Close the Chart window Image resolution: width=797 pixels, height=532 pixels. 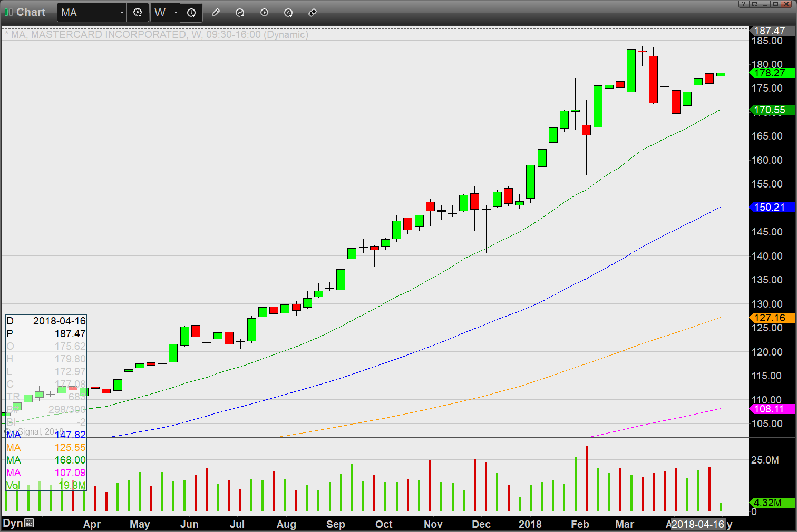(x=786, y=4)
